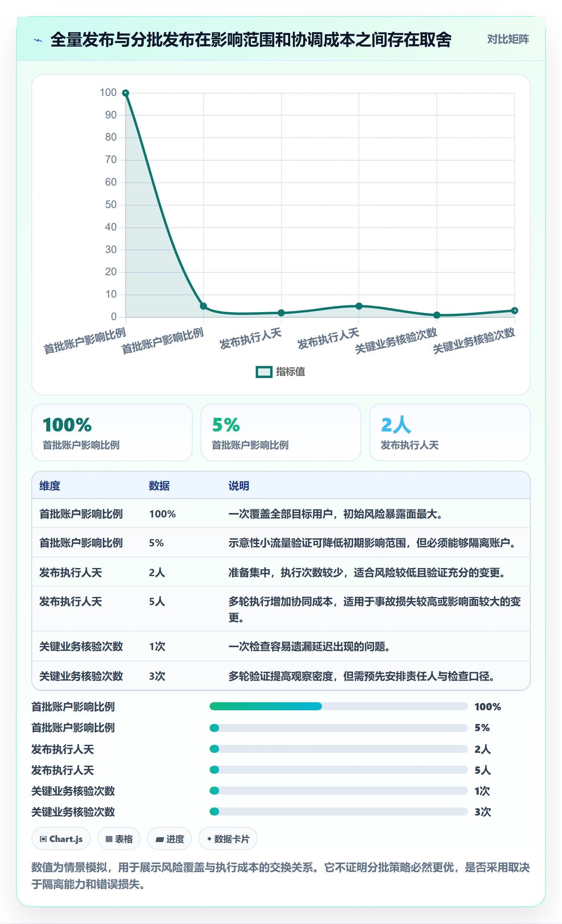Open the 2人 发布执行人天 stat card
This screenshot has width=562, height=924.
450,432
